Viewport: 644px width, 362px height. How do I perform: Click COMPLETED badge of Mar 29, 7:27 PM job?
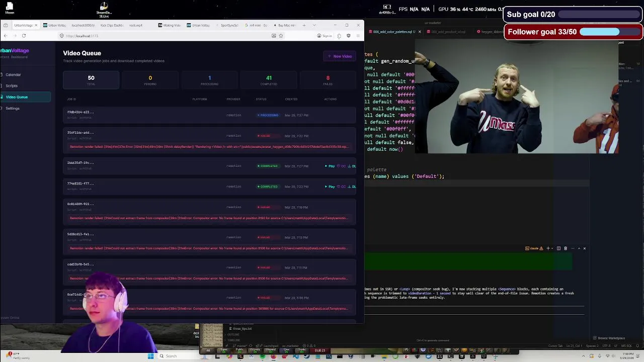pyautogui.click(x=268, y=166)
